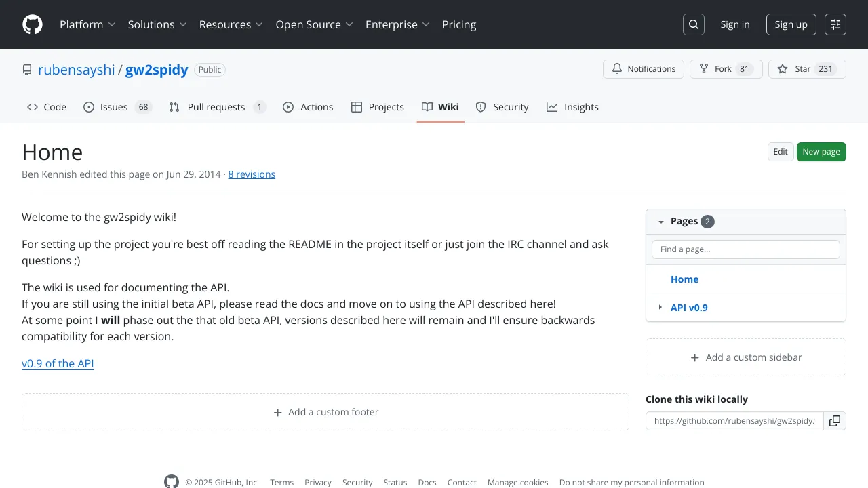The image size is (868, 488).
Task: Open the footer Privacy link
Action: [x=318, y=483]
